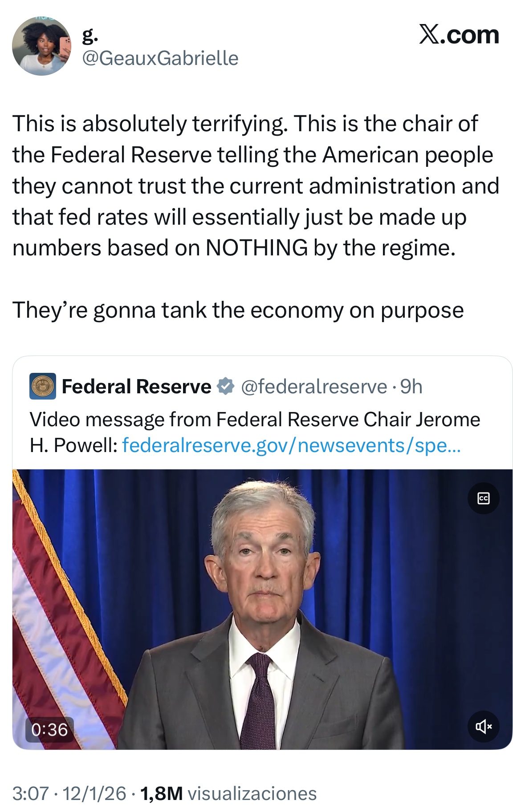Click the 3:07 post time
Screen dimensions: 513x812
click(30, 793)
